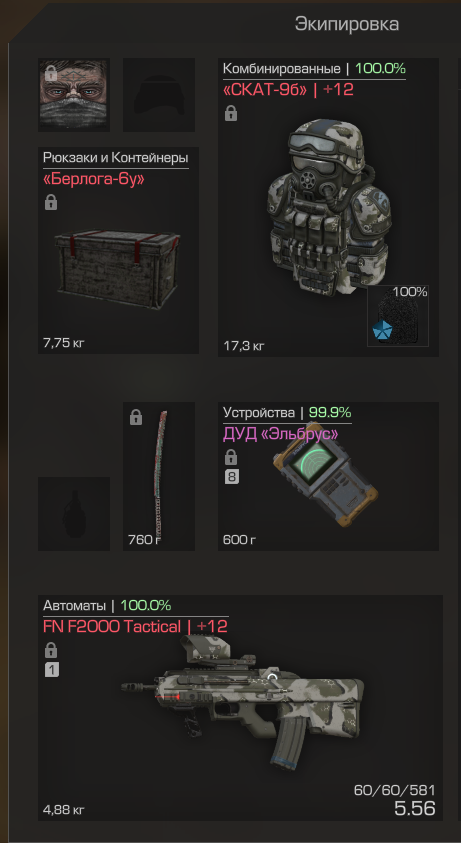Click the slot number 1 badge on the rifle

point(52,670)
